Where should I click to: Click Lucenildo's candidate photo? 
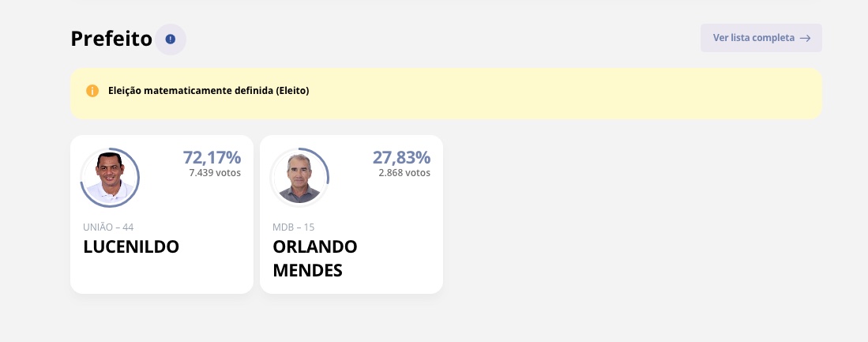[110, 177]
